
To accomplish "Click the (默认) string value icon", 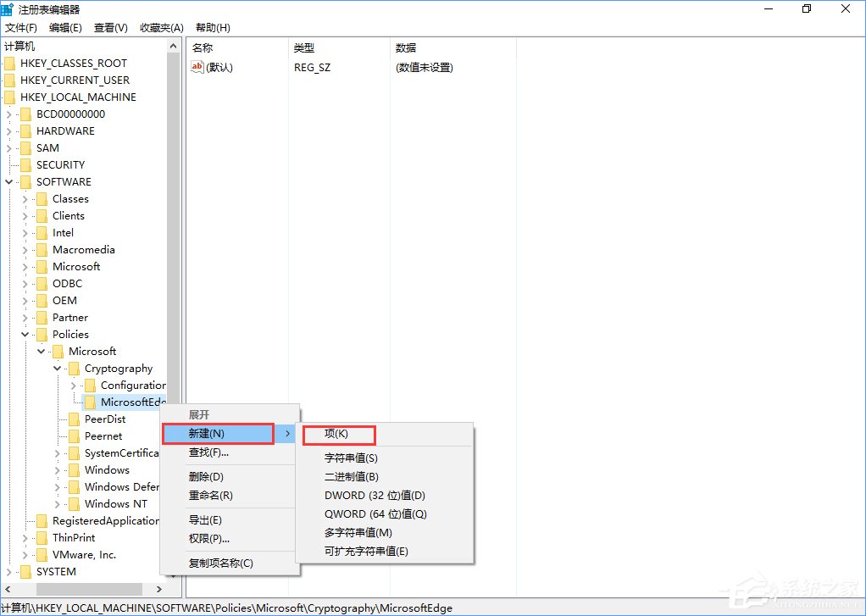I will click(x=197, y=67).
